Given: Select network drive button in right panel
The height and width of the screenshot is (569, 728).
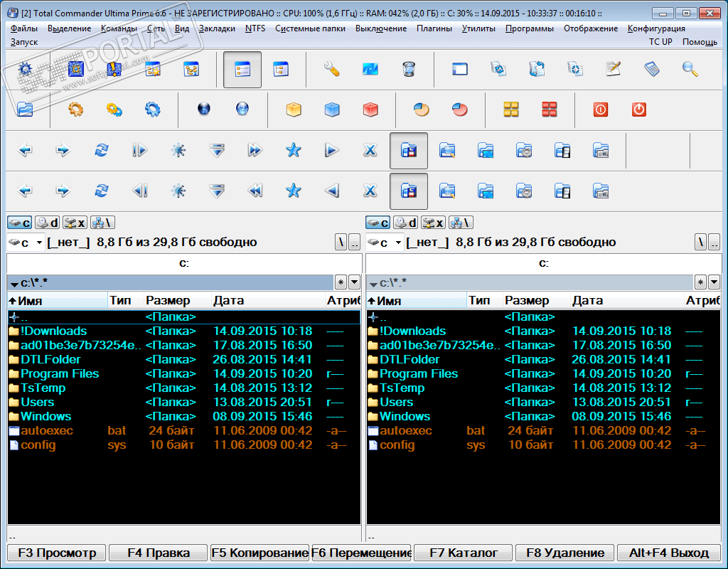Looking at the screenshot, I should click(x=461, y=223).
